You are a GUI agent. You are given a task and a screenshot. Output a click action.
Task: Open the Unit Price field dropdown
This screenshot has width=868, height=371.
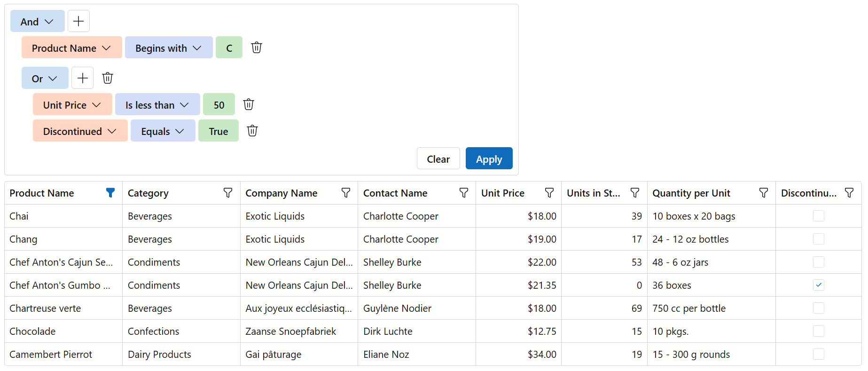(72, 104)
